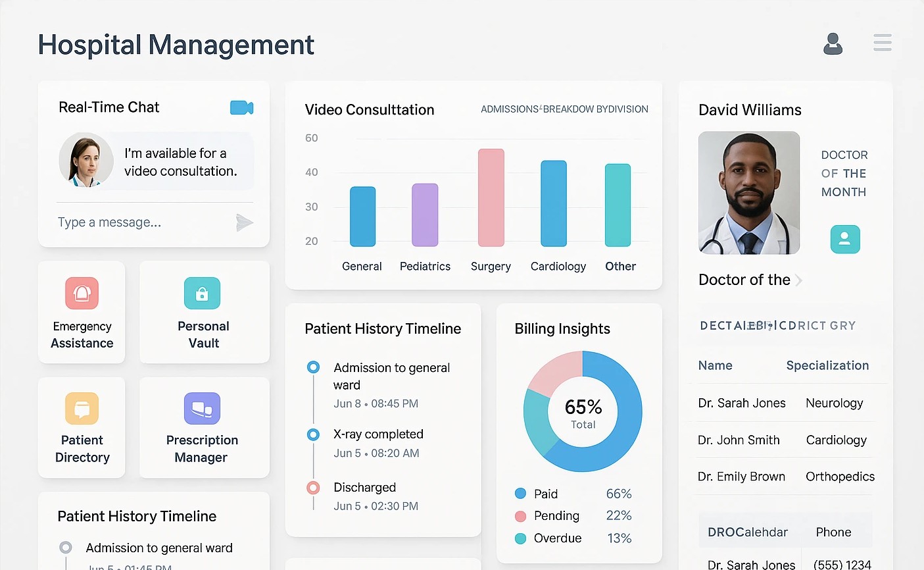Select the Pending legend color dot
The width and height of the screenshot is (924, 570).
(520, 516)
